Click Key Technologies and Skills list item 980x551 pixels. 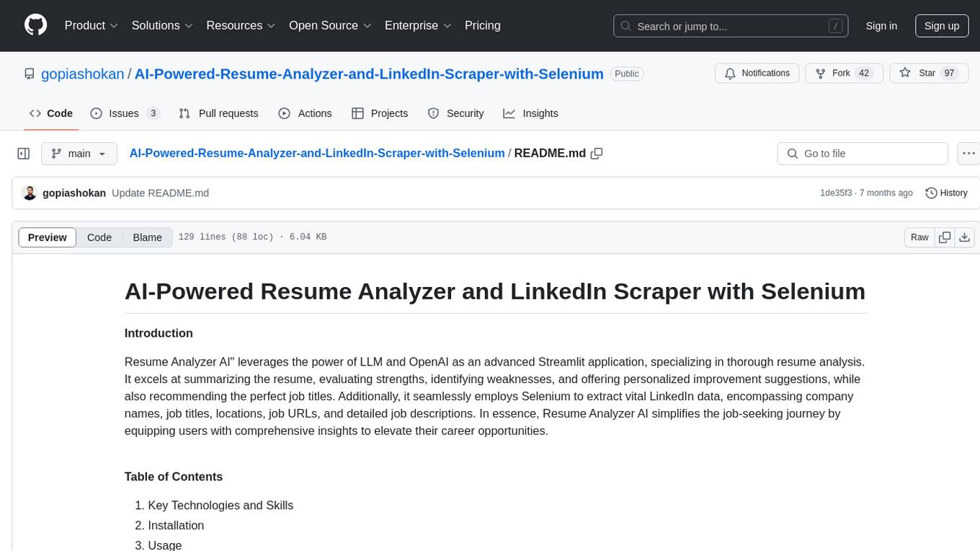[x=220, y=506]
